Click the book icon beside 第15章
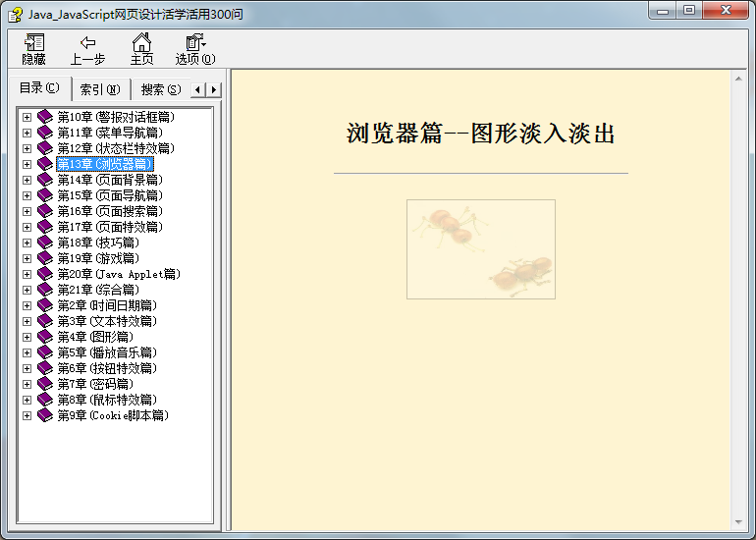 [x=45, y=195]
